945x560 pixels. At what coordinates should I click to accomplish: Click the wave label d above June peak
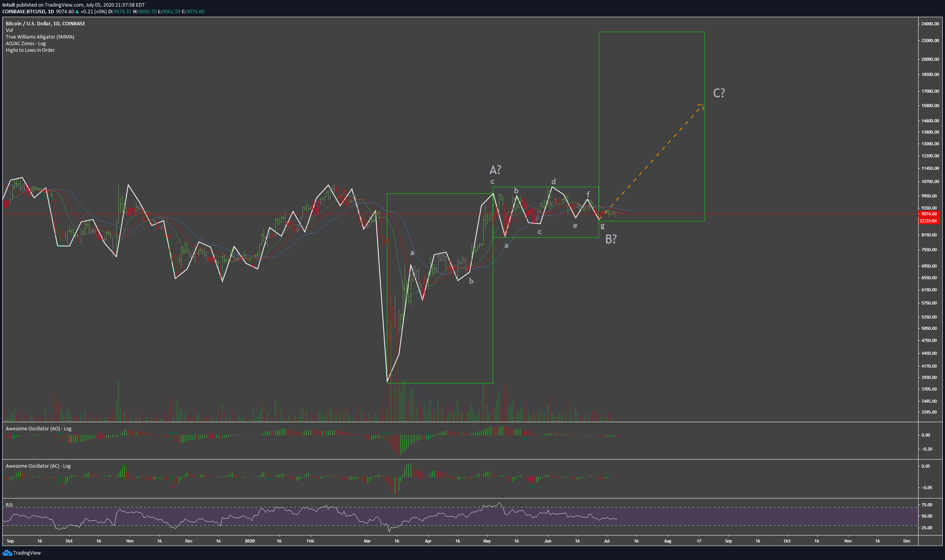(x=553, y=181)
